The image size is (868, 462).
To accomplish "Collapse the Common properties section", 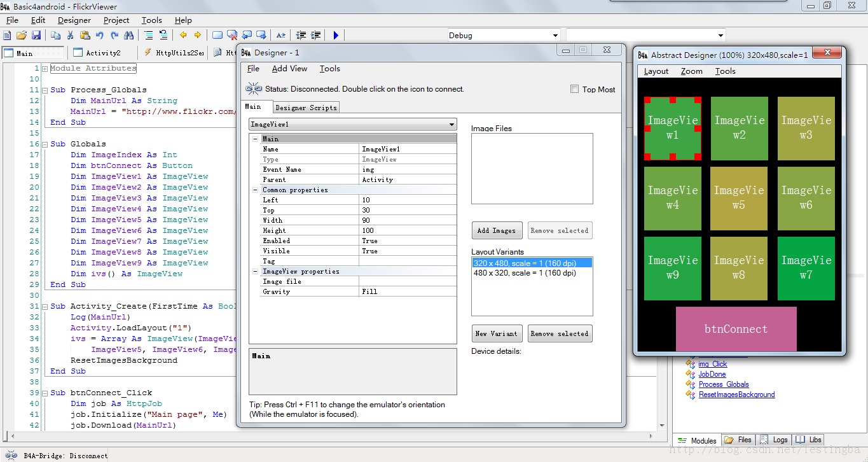I will pyautogui.click(x=255, y=190).
